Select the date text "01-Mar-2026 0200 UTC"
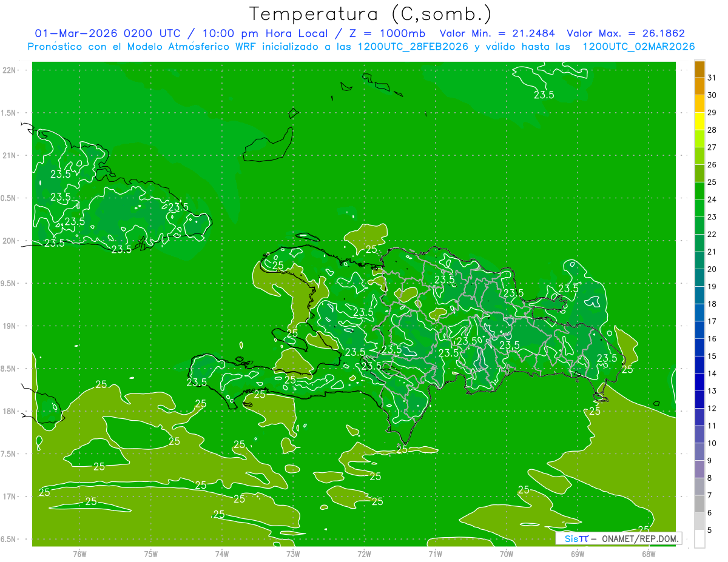 coord(107,33)
